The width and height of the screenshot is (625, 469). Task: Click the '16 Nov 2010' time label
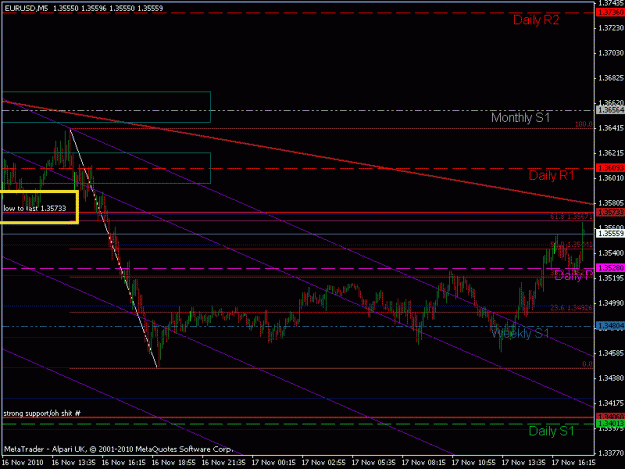coord(23,463)
